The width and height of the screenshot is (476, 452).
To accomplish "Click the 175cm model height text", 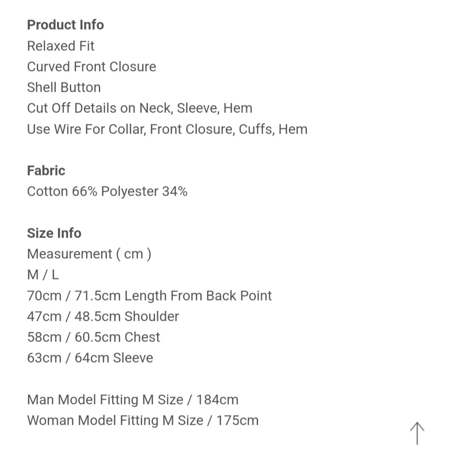I will 237,420.
